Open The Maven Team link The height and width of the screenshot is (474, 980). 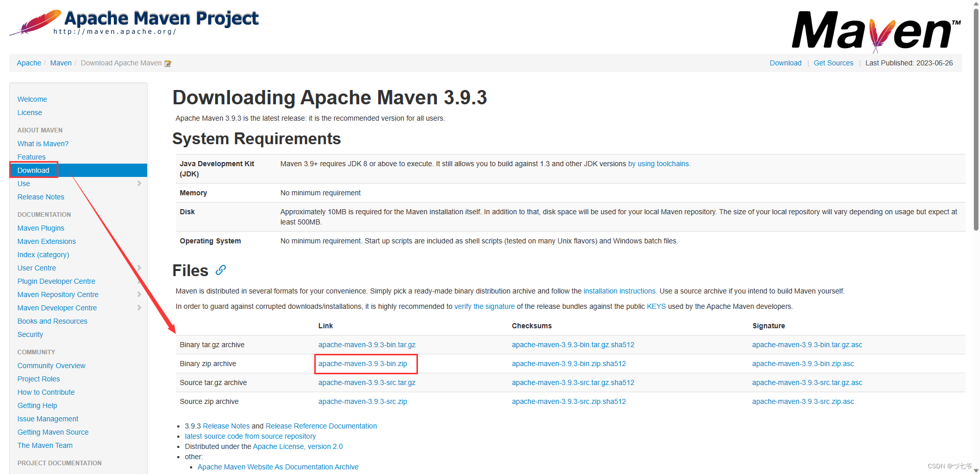(45, 445)
